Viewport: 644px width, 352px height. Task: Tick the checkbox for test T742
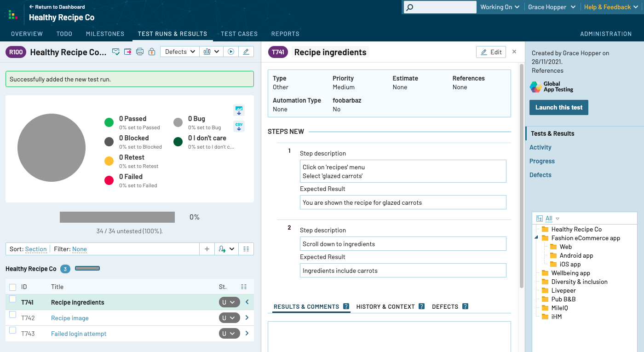coord(13,315)
